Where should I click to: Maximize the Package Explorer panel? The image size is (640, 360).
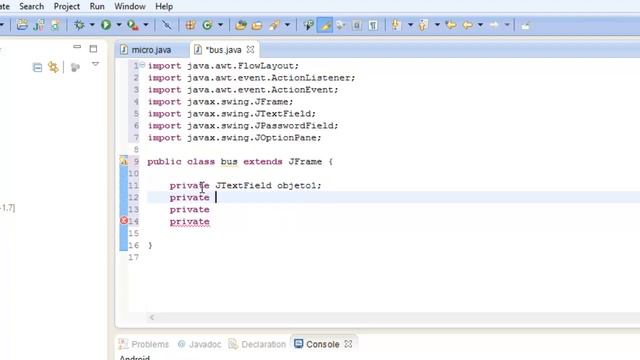coord(93,49)
